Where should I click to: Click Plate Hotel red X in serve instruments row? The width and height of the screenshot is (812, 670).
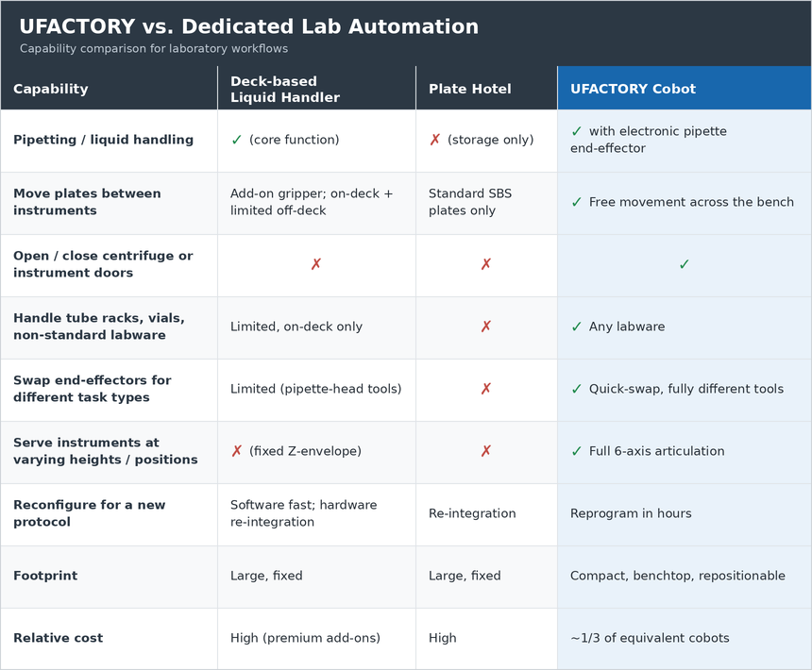point(485,451)
